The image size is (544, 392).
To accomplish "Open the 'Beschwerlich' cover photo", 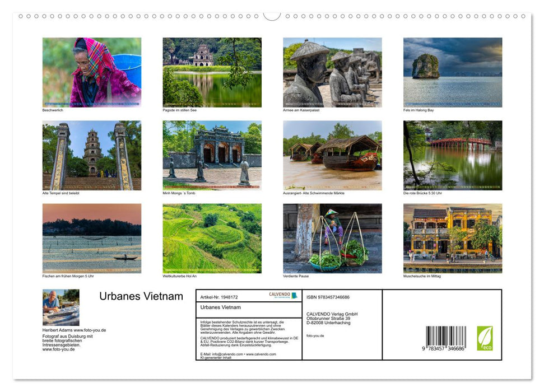I will click(x=91, y=72).
